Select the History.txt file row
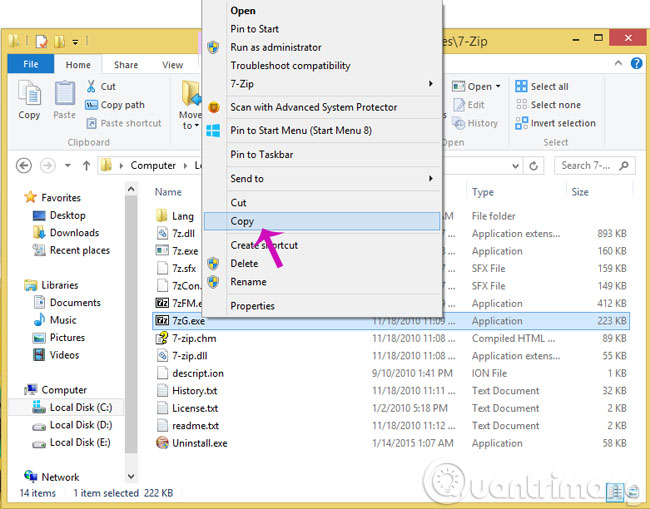The width and height of the screenshot is (650, 509). pos(391,391)
